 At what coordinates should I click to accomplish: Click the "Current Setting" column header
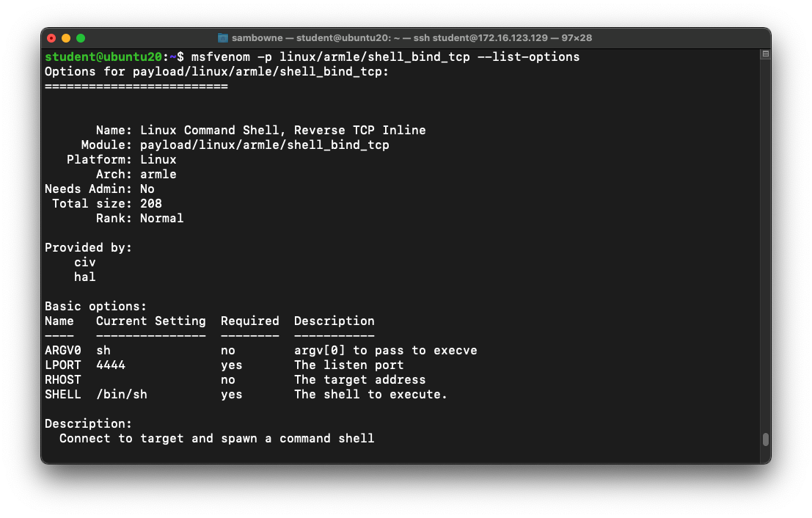151,321
